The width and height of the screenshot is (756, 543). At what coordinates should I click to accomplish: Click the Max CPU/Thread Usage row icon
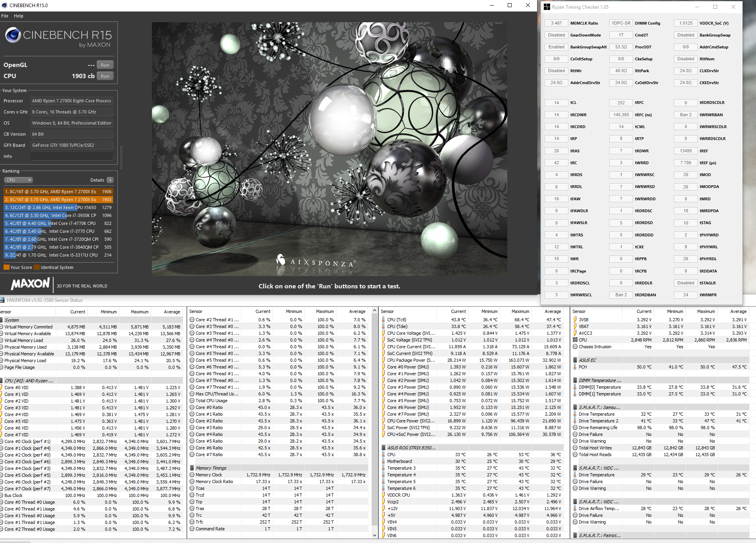[x=192, y=394]
